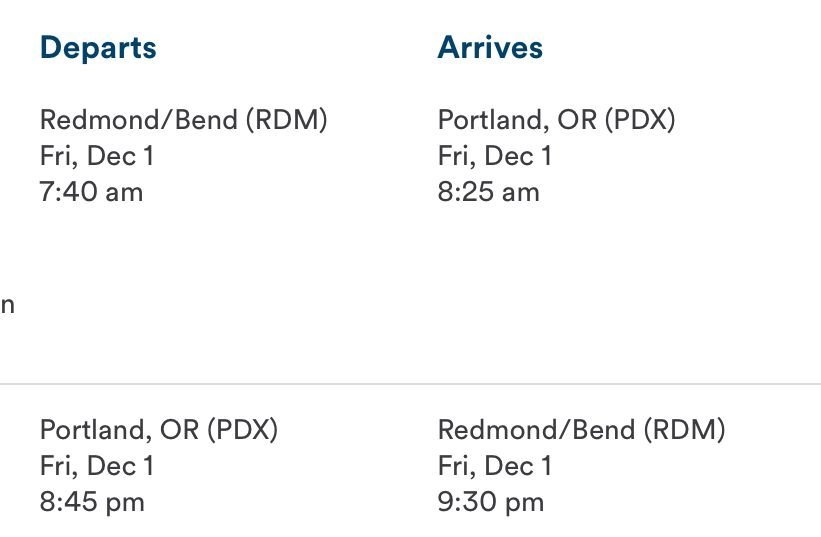The width and height of the screenshot is (821, 537).
Task: Select the 8:25 am arrival time
Action: coord(488,192)
